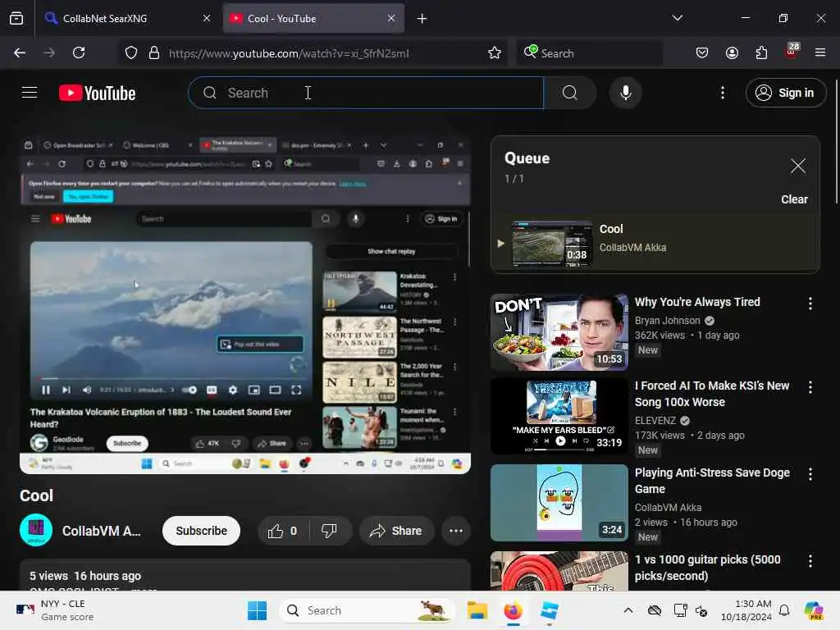Open File Explorer from taskbar
Viewport: 840px width, 630px height.
click(x=477, y=610)
